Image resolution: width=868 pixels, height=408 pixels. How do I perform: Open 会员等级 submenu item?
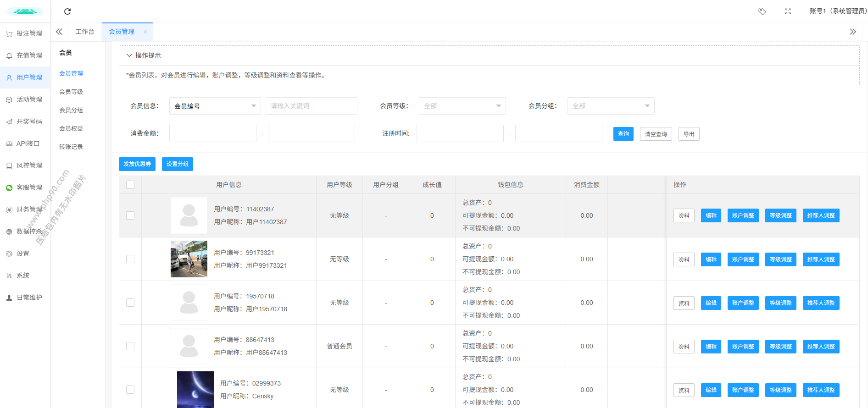(71, 92)
